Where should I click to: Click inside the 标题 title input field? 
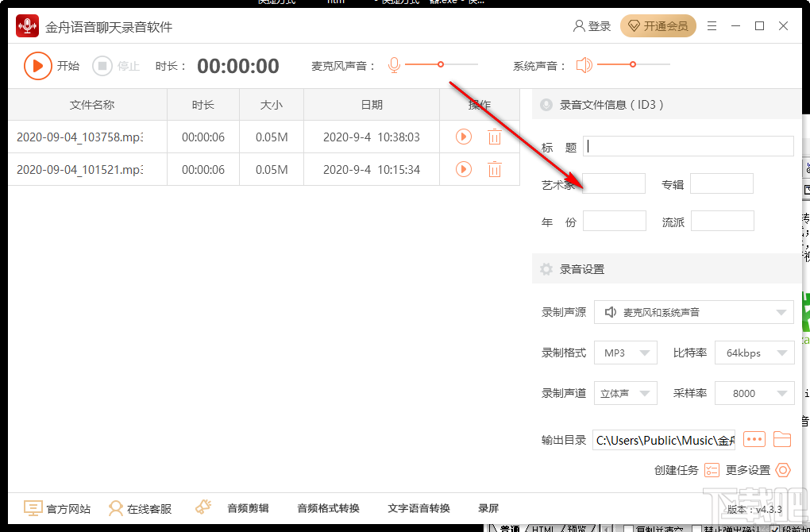688,146
